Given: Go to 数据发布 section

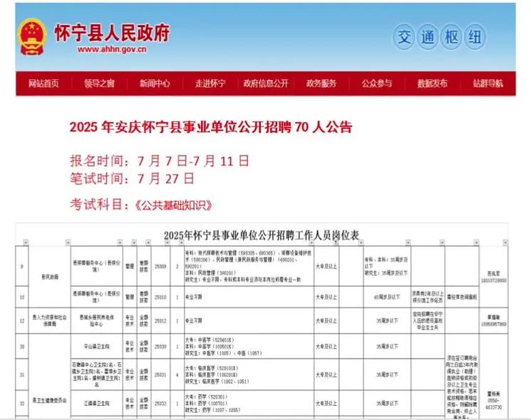Looking at the screenshot, I should click(433, 83).
